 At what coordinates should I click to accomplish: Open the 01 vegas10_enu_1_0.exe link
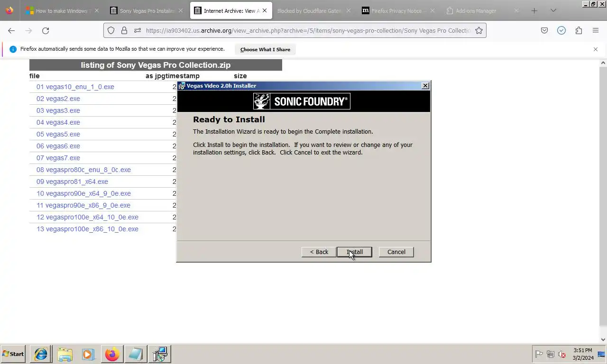(x=75, y=87)
